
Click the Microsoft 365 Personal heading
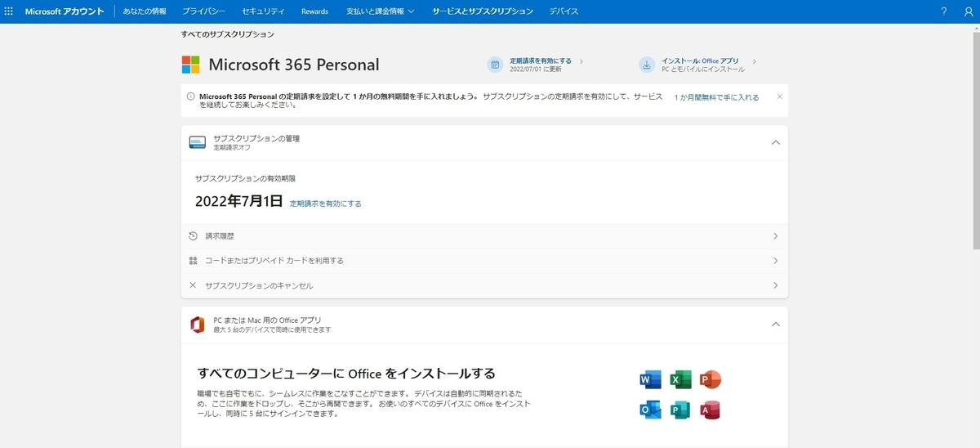coord(294,65)
